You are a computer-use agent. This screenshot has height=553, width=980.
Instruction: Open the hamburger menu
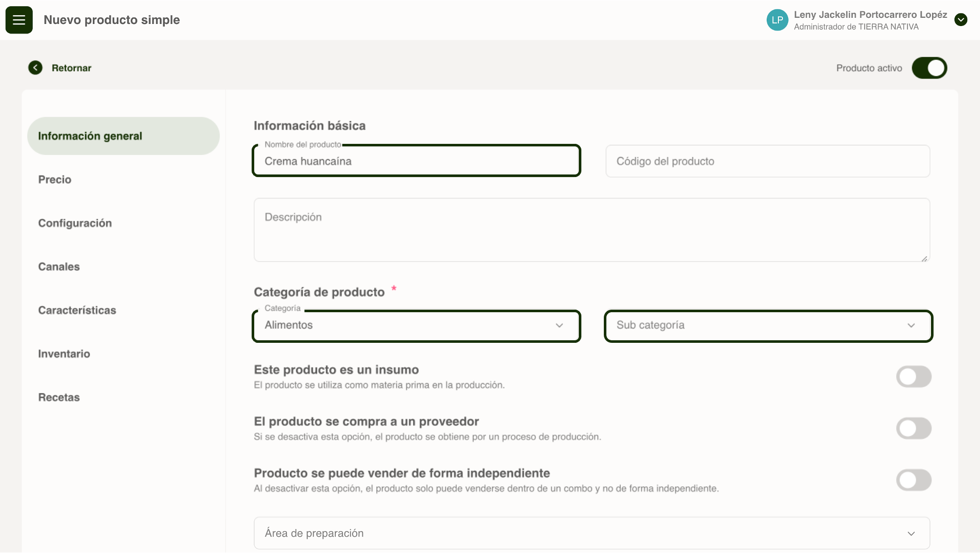click(x=19, y=20)
